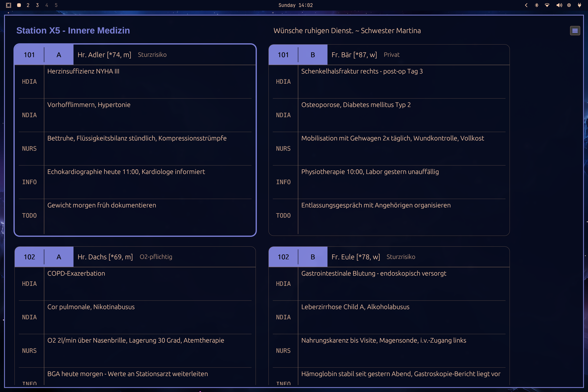Click the power plug icon
The width and height of the screenshot is (588, 392).
[579, 5]
